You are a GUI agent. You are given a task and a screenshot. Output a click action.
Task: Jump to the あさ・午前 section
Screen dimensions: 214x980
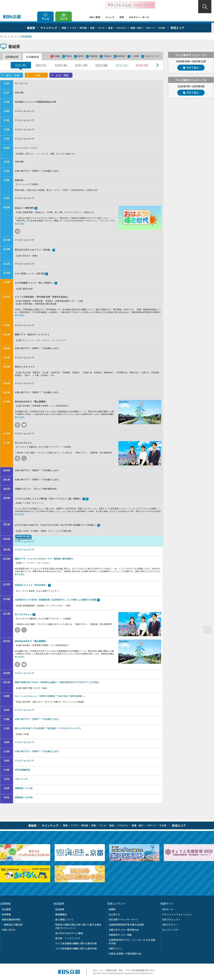11,75
